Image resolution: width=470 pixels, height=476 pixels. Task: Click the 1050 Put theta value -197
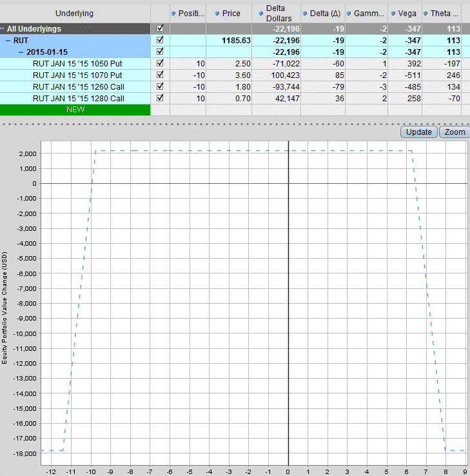click(x=452, y=64)
